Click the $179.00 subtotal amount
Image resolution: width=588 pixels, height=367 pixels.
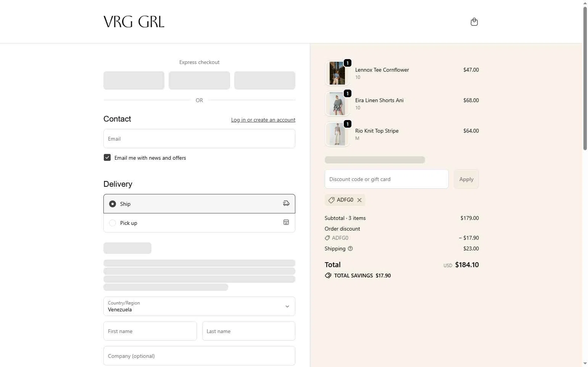[x=470, y=218]
